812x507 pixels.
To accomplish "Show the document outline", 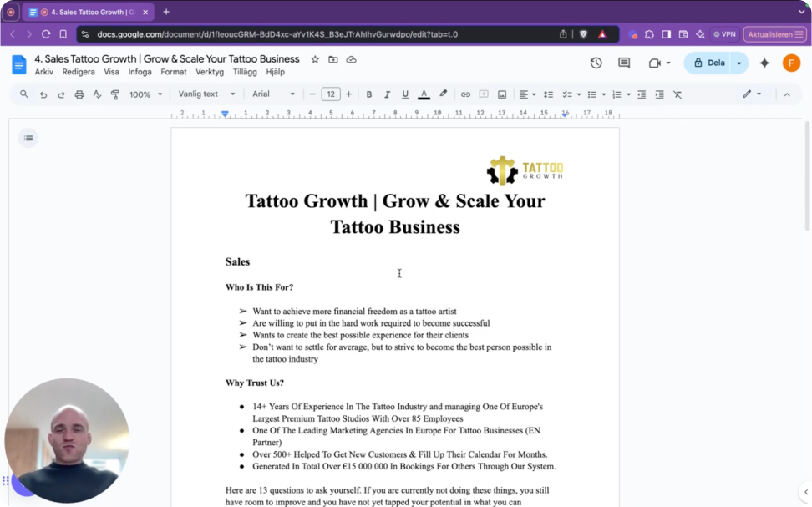I will (28, 139).
